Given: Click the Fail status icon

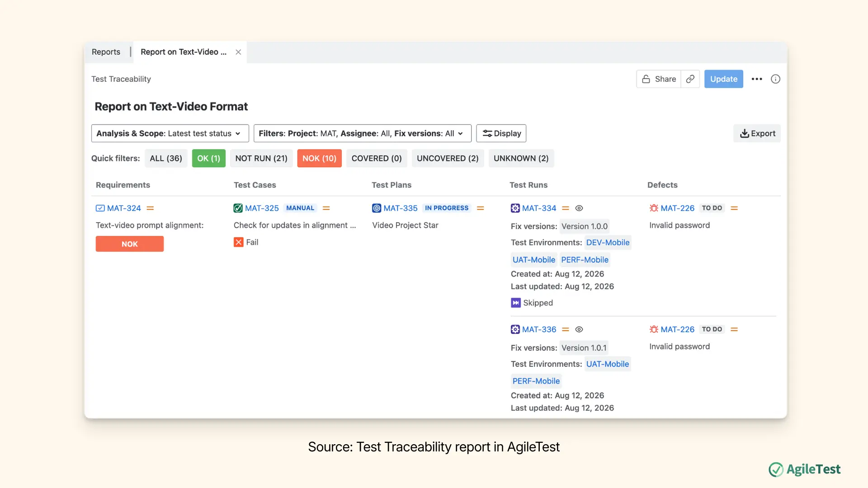Looking at the screenshot, I should [x=239, y=242].
